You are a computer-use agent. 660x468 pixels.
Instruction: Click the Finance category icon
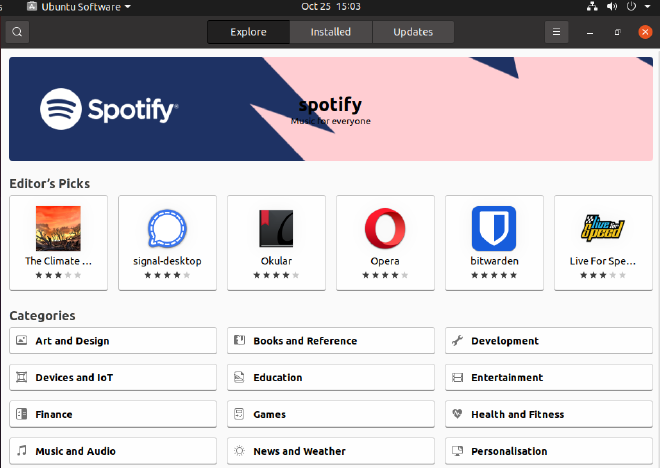(x=21, y=414)
